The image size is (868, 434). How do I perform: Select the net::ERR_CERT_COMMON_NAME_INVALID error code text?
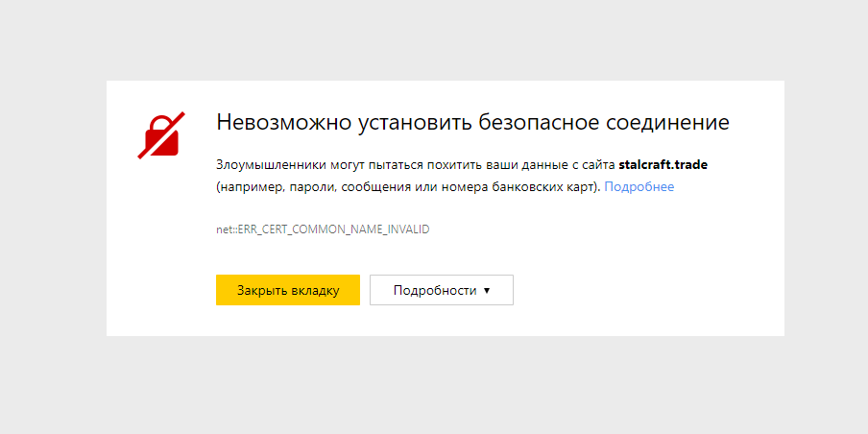[x=323, y=229]
